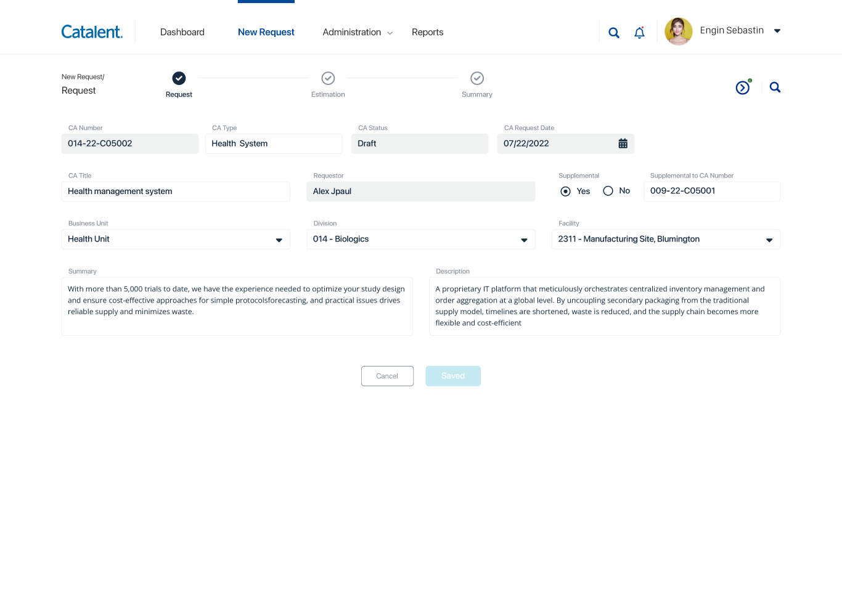This screenshot has height=616, width=842.
Task: Click the search icon beside the stepper
Action: [x=775, y=87]
